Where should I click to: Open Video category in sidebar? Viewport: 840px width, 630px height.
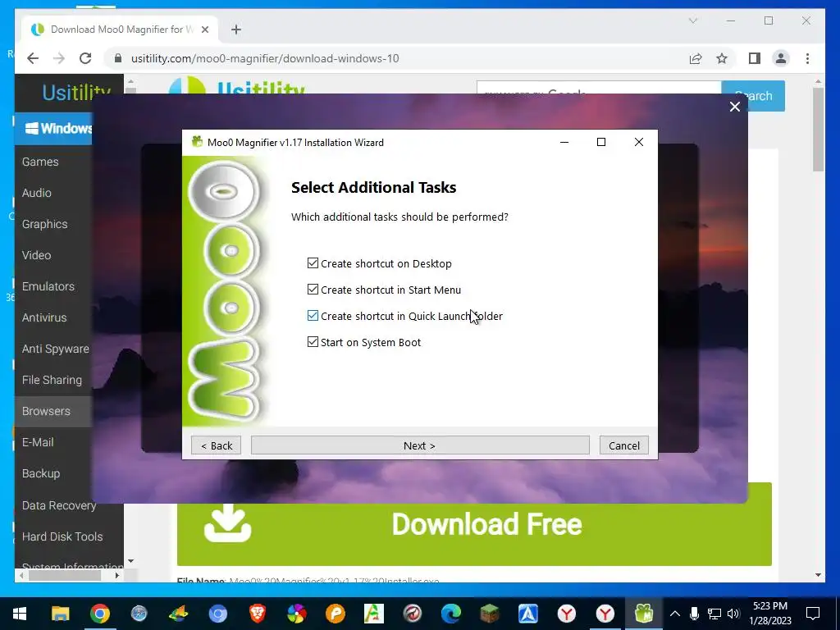(36, 255)
